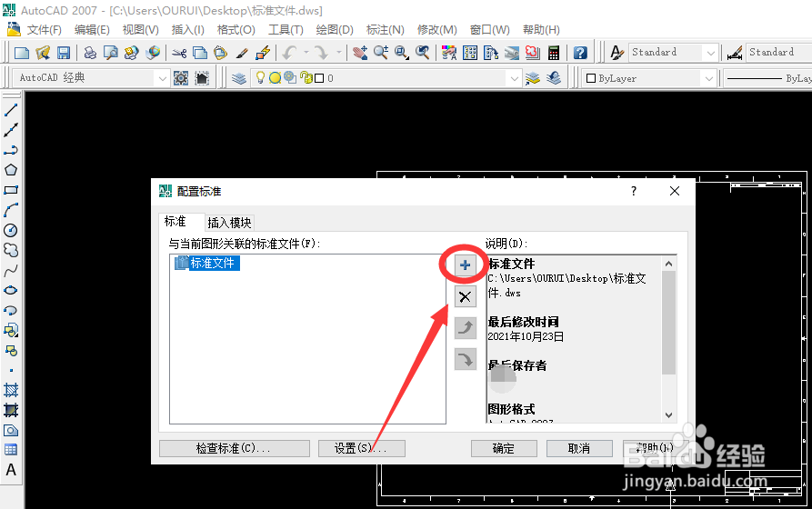Confirm with the 确定 button

click(x=504, y=448)
